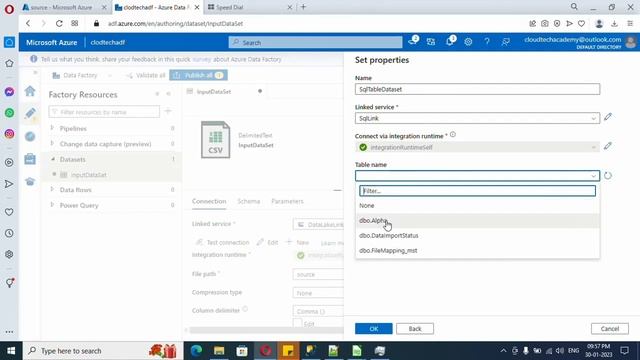This screenshot has width=640, height=360.
Task: Expand the Data flows tree node
Action: tap(52, 190)
